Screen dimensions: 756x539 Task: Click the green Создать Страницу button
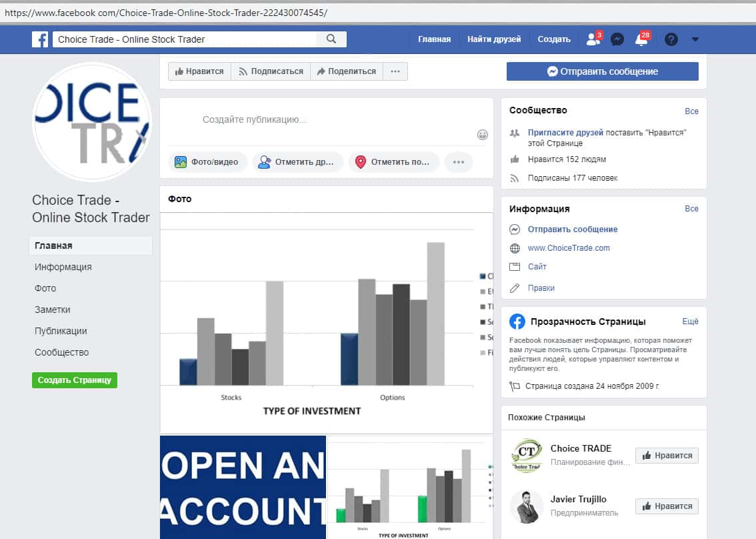75,380
